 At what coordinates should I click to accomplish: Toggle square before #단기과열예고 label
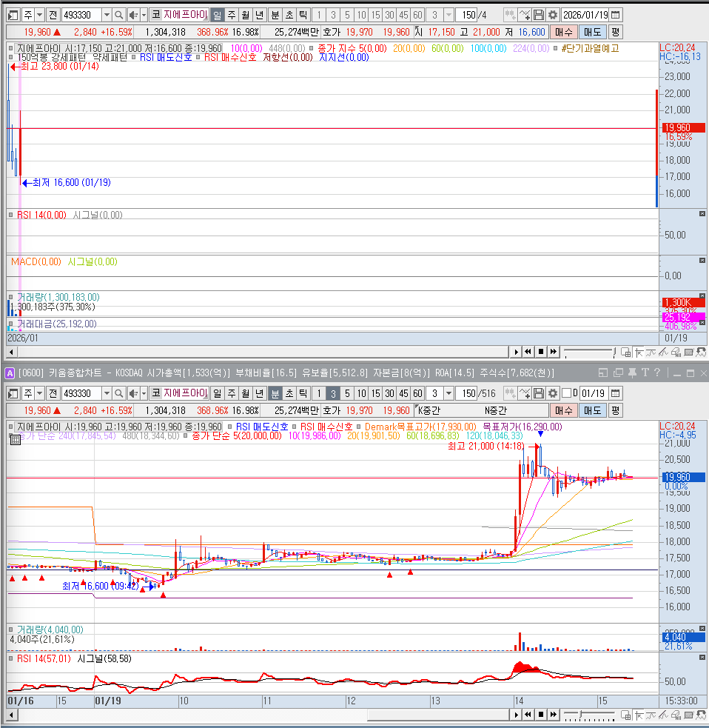[555, 48]
